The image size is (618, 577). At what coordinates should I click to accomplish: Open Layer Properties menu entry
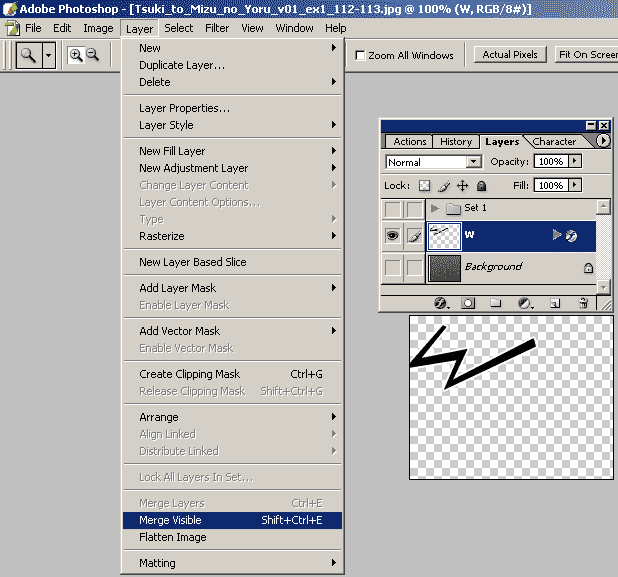click(232, 108)
